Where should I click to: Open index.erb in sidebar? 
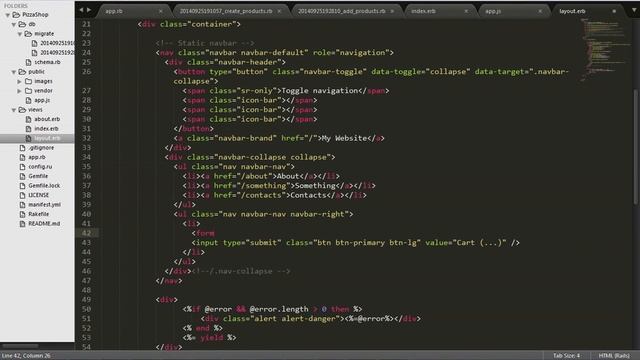coord(46,129)
